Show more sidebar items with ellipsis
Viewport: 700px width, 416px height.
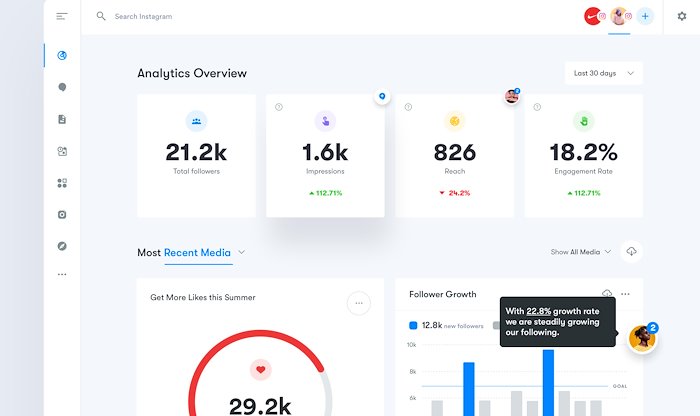tap(62, 275)
